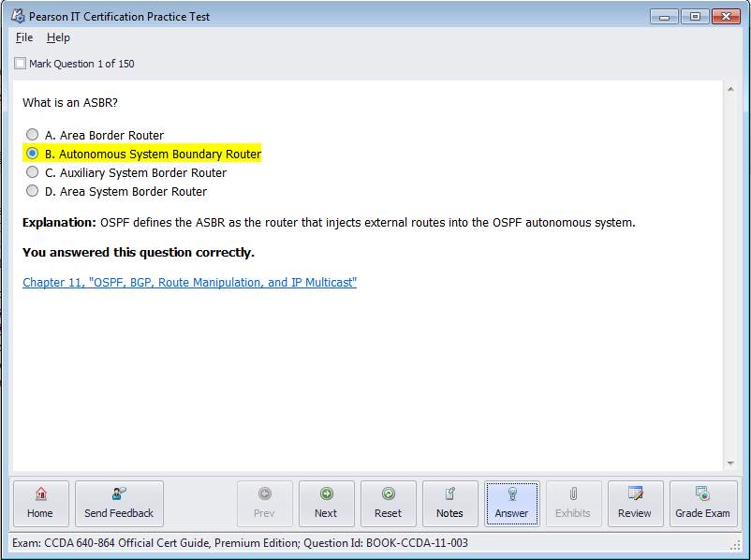Click the scroll down arrow of the question pane
Screen dimensions: 751x560
coord(730,464)
